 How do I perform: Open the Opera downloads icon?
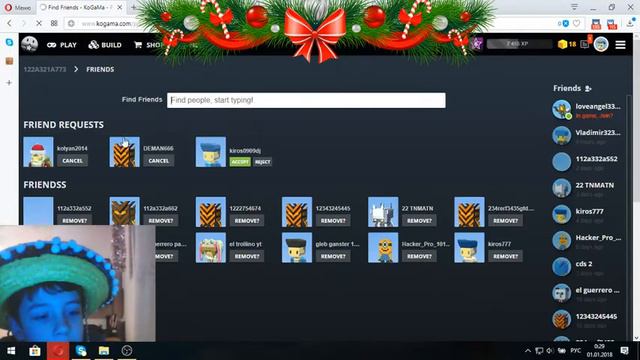click(631, 24)
